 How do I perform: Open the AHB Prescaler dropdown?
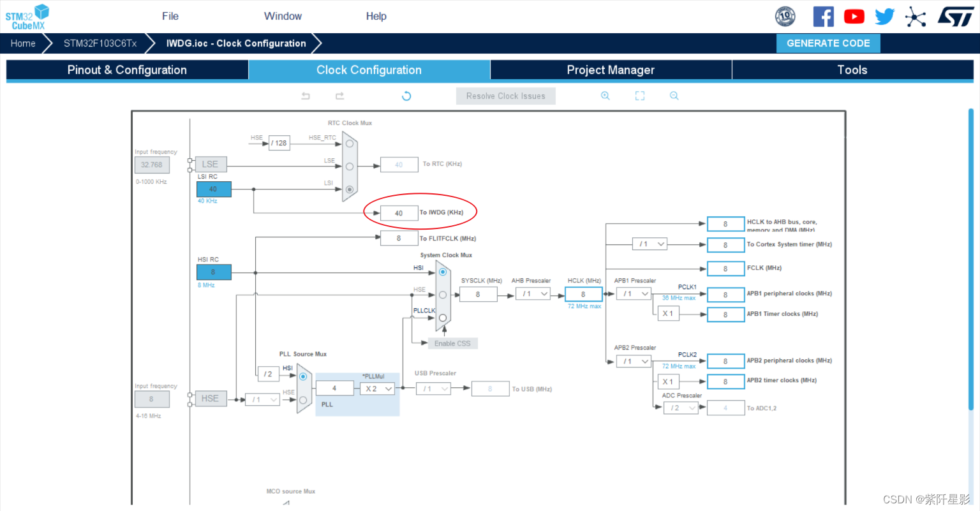533,294
